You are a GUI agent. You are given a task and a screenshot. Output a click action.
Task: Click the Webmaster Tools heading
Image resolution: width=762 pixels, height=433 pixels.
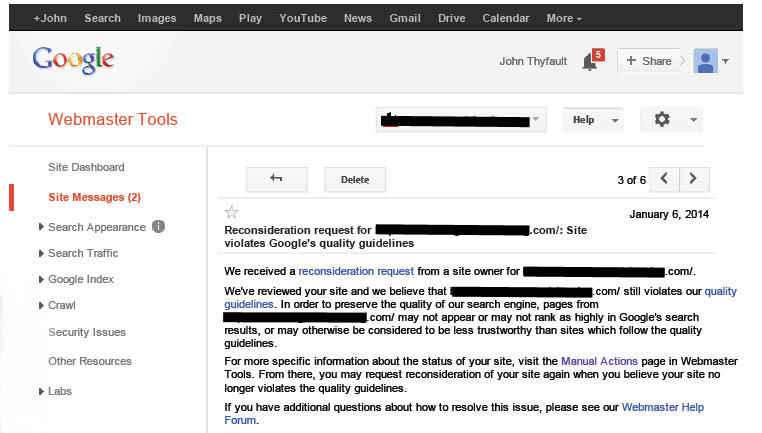[113, 119]
